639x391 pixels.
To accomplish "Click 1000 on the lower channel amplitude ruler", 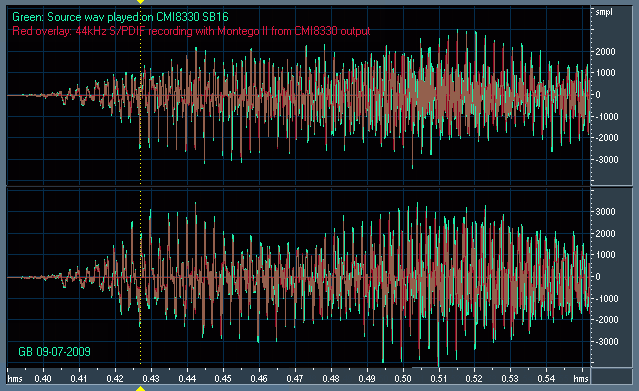I will point(606,255).
